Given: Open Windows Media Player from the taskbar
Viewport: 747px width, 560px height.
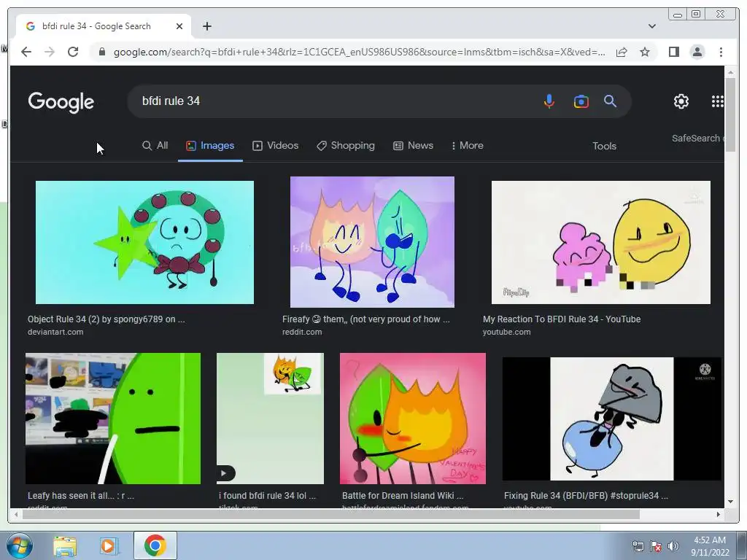Looking at the screenshot, I should click(108, 546).
